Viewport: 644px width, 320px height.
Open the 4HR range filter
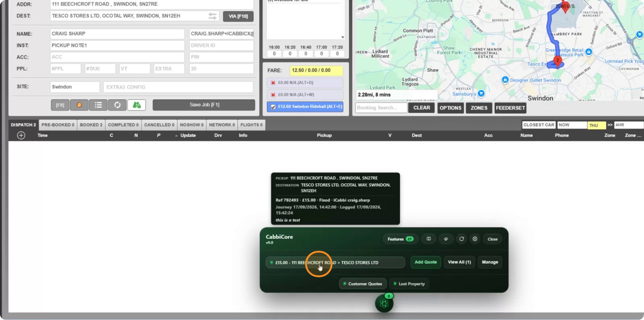click(x=629, y=125)
